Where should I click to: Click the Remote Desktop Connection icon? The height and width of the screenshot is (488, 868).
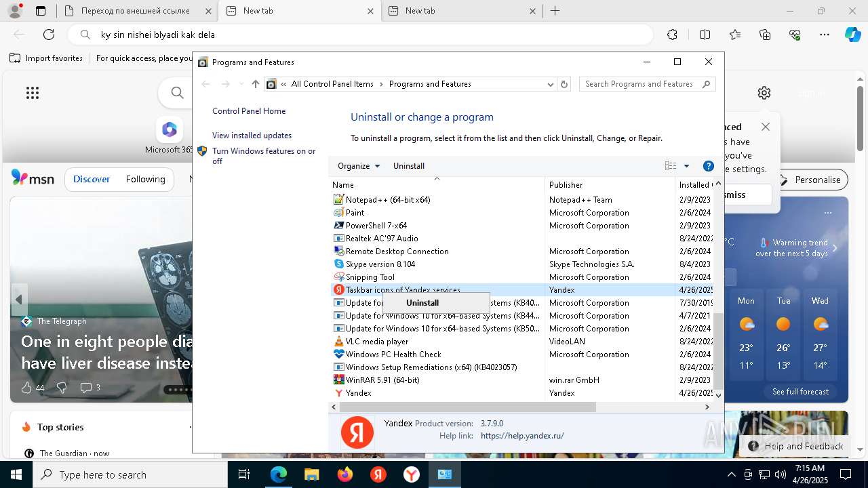pos(339,251)
